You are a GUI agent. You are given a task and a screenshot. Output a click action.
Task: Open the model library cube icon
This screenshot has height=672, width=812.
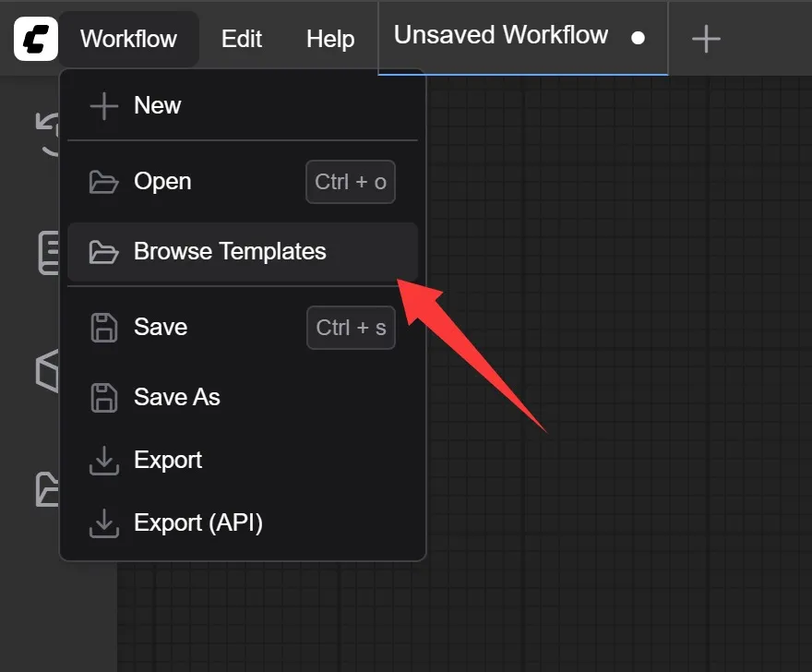point(47,371)
